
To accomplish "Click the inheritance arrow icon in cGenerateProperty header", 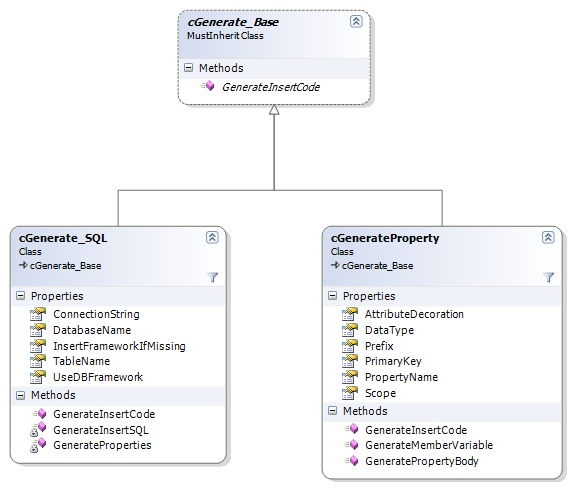I will tap(335, 265).
